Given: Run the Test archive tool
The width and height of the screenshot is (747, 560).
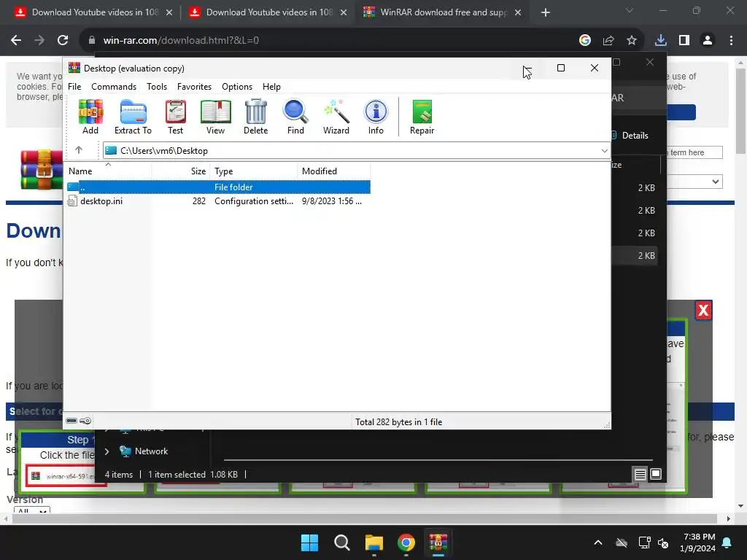Looking at the screenshot, I should tap(175, 117).
